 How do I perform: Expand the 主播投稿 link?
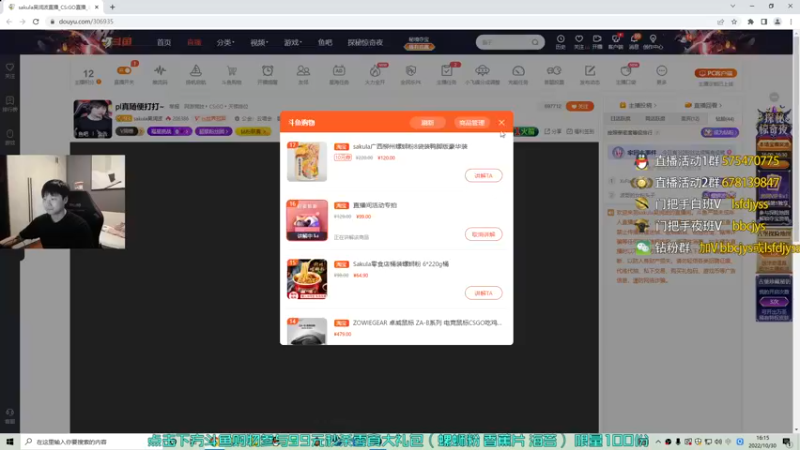[638, 105]
